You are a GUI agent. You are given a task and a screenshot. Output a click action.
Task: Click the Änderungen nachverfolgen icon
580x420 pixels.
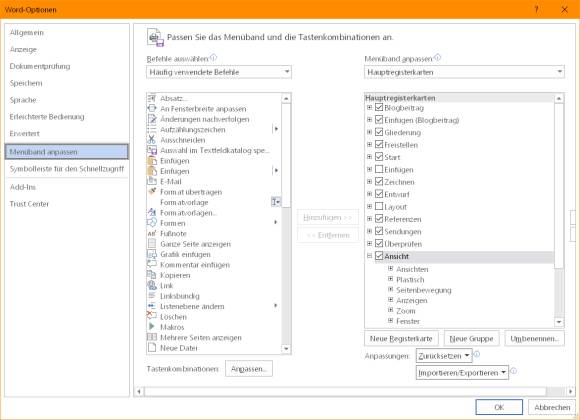(152, 119)
